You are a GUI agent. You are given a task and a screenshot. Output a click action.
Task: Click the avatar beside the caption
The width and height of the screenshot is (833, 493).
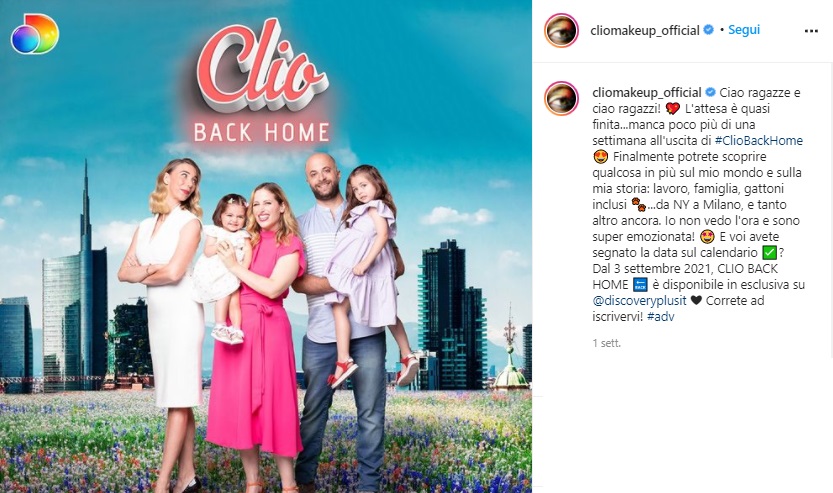(561, 98)
